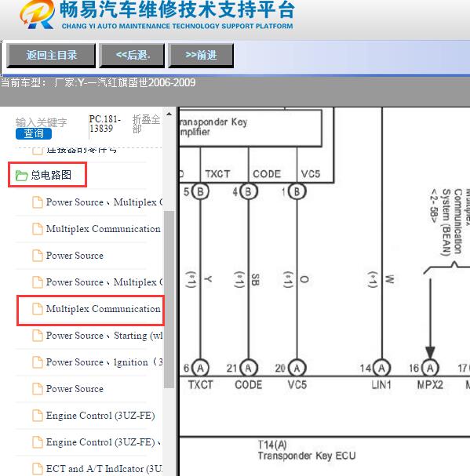Click the PC.181-13839 text
Viewport: 470px width, 476px height.
point(105,124)
